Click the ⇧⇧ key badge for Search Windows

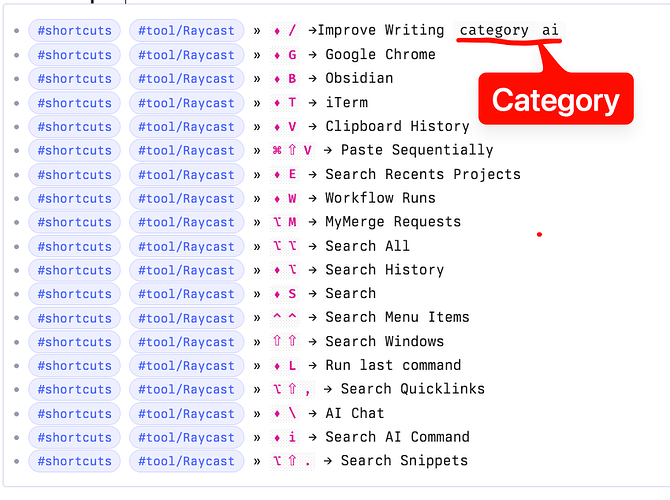(285, 342)
